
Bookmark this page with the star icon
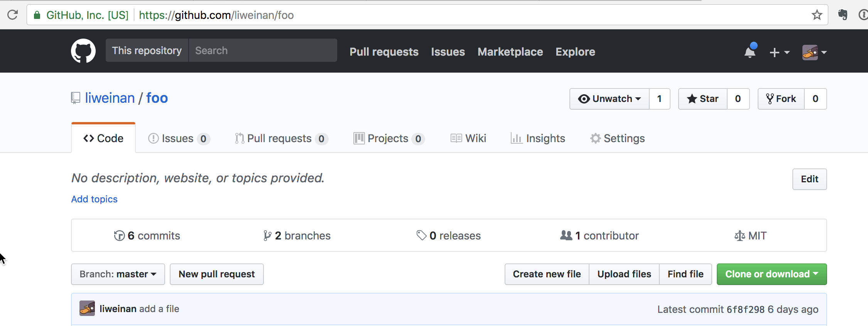(817, 15)
